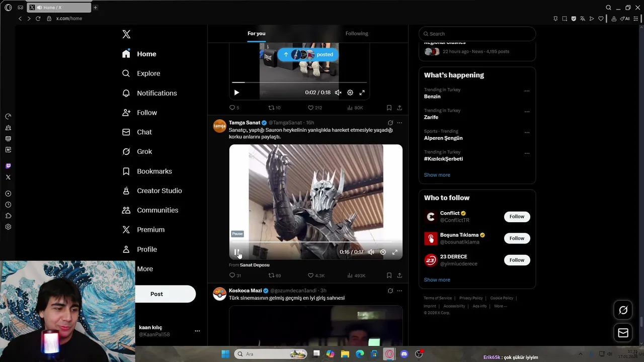Show more under Who to follow
Viewport: 644px width, 362px height.
437,280
